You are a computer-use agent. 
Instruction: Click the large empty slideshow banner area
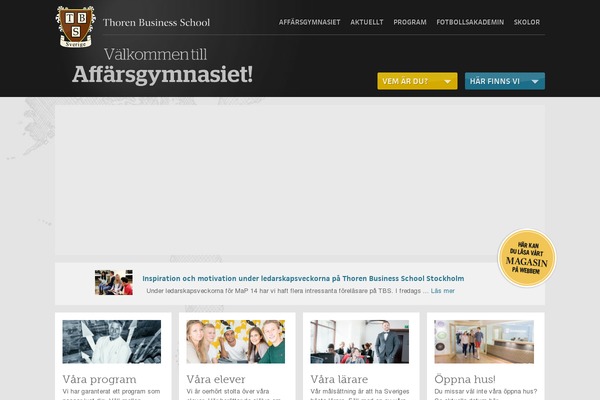coord(300,180)
